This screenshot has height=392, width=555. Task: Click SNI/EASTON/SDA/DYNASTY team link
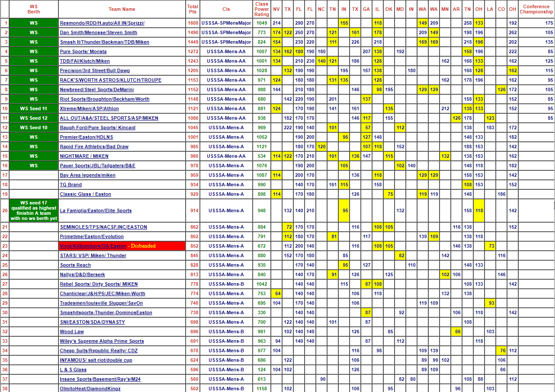(x=92, y=322)
